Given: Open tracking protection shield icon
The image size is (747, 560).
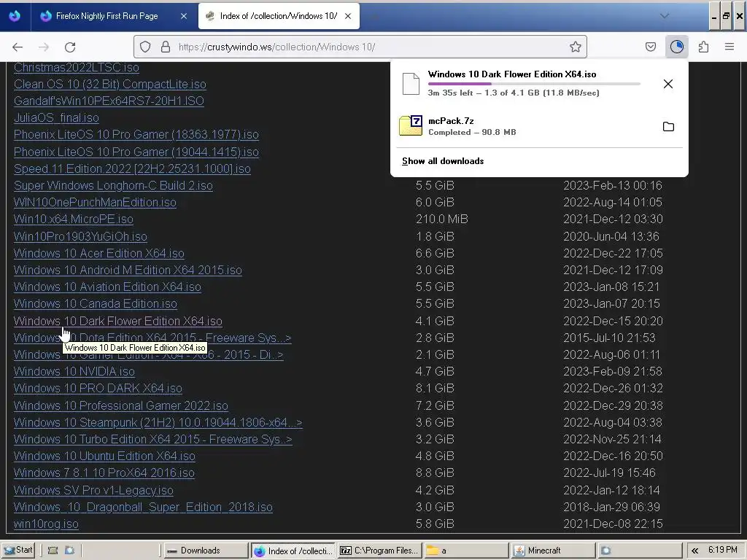Looking at the screenshot, I should pos(145,47).
